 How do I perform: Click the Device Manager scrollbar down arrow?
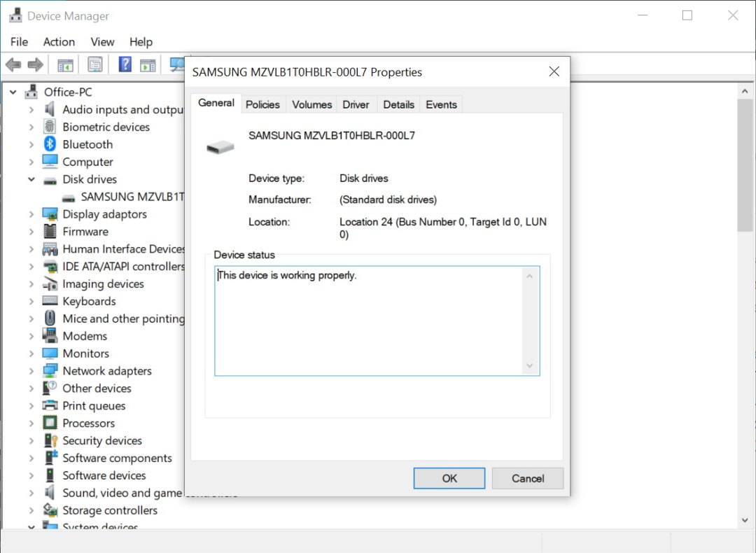745,519
